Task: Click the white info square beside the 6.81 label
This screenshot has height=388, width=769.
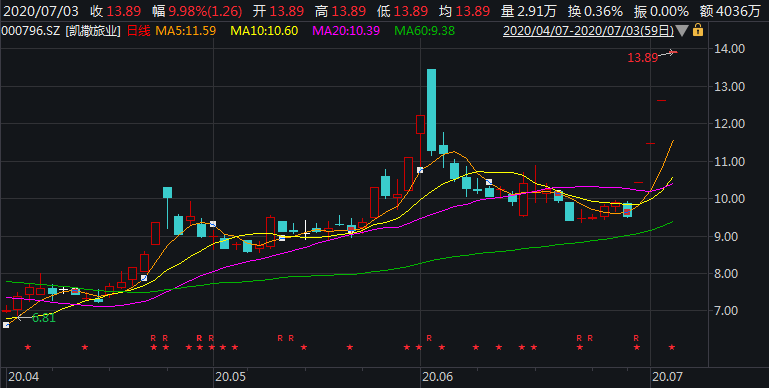Action: click(x=6, y=325)
